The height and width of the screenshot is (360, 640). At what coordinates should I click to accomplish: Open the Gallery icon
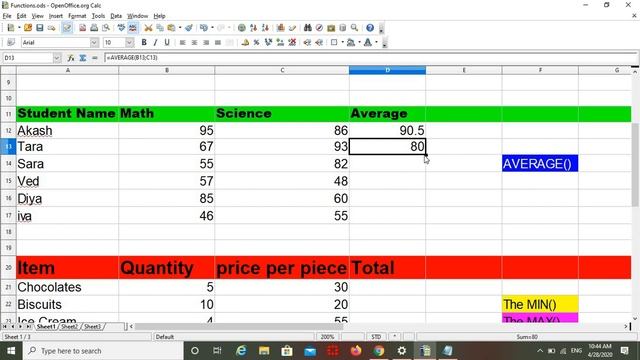point(331,28)
